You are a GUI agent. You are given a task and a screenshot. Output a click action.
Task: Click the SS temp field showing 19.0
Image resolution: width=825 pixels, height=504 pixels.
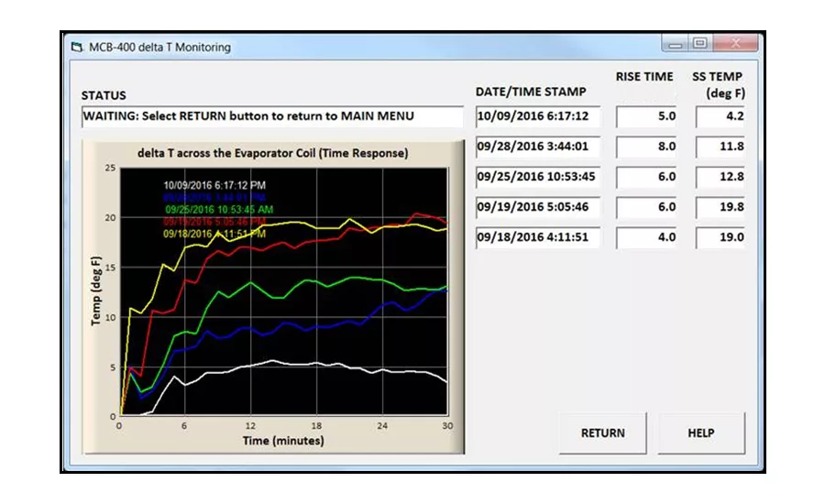coord(720,237)
